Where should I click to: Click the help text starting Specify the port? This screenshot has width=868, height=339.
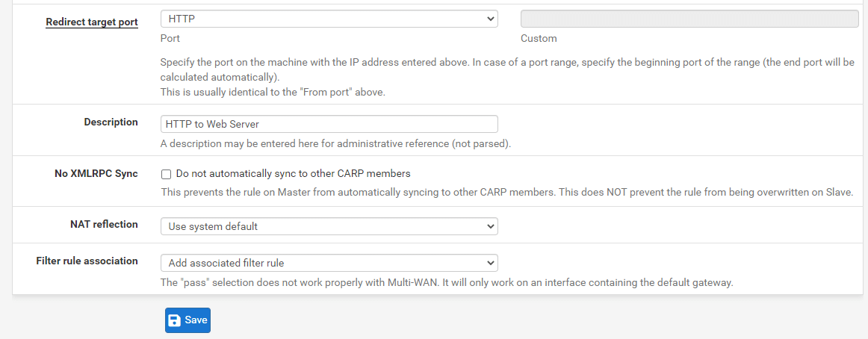[508, 69]
